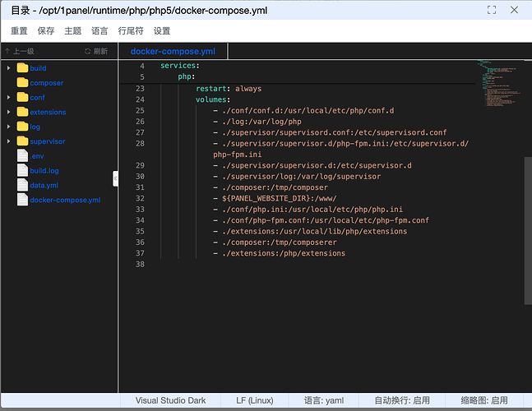Toggle 自动换行 word wrap status
Image resolution: width=532 pixels, height=411 pixels.
pos(402,400)
